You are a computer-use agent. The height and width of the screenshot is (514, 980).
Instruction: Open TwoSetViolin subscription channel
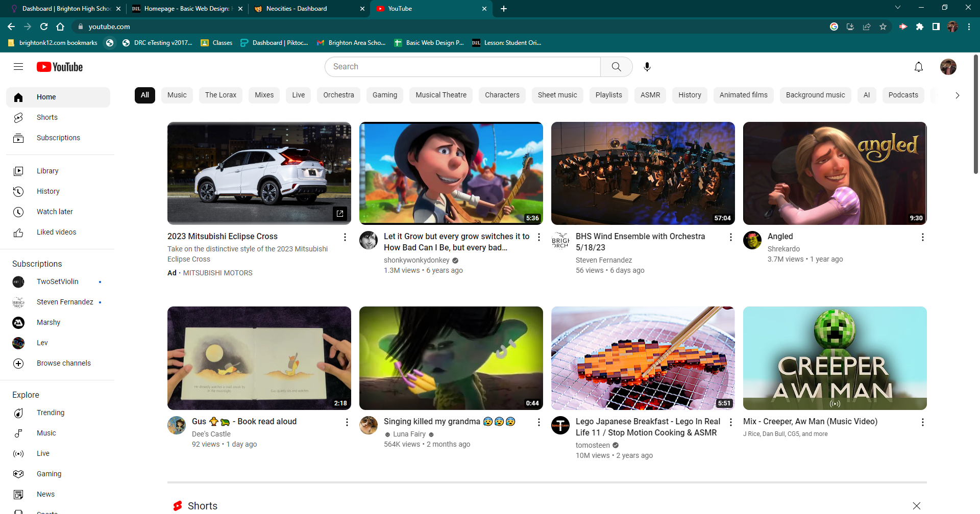58,281
